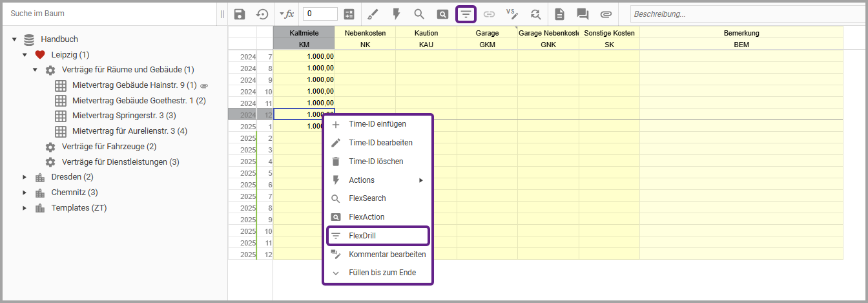Open Mietvertrag Gebäude Goethestr. 1 in tree

[138, 101]
